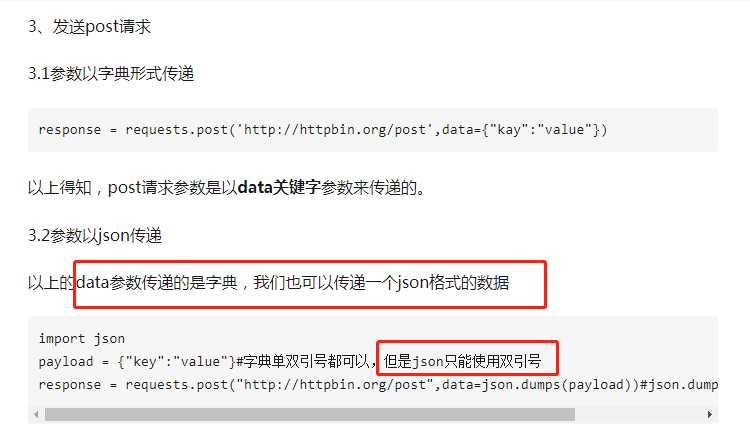This screenshot has width=750, height=440.
Task: Click the empty scrollbar track after the thumb
Action: click(640, 414)
